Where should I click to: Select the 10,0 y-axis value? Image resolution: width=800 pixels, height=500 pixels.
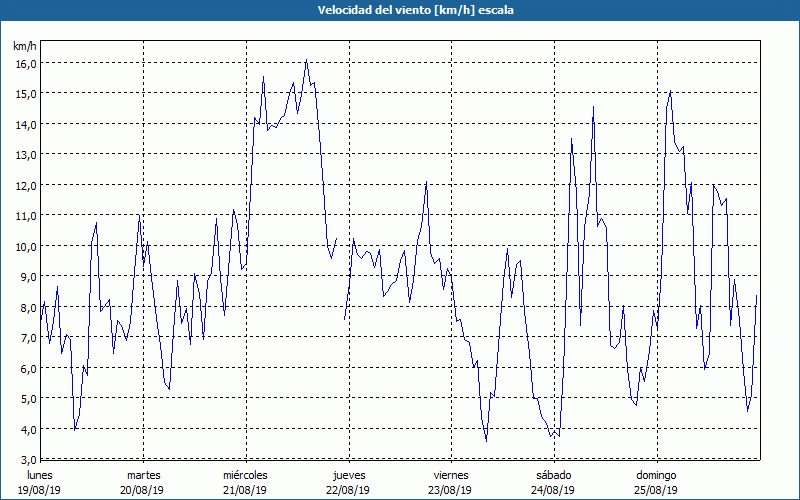26,246
